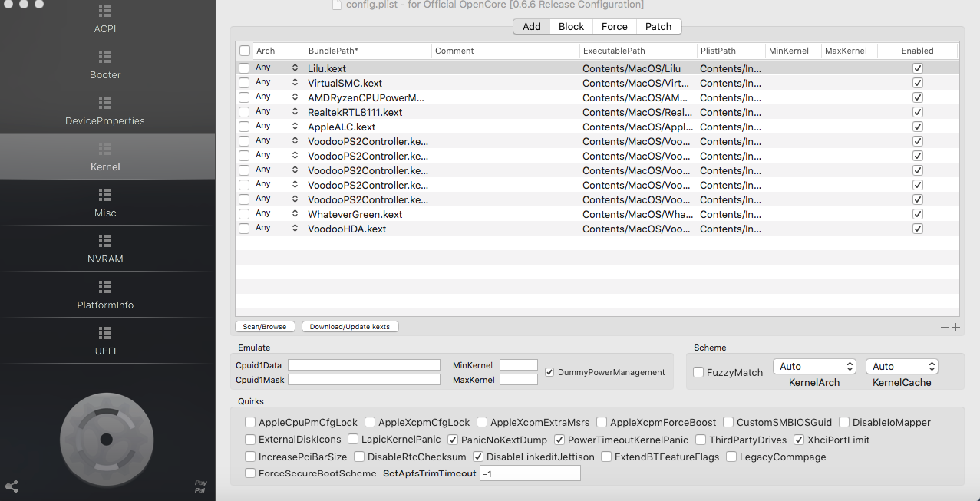
Task: Go to the Misc section icon
Action: pyautogui.click(x=105, y=196)
